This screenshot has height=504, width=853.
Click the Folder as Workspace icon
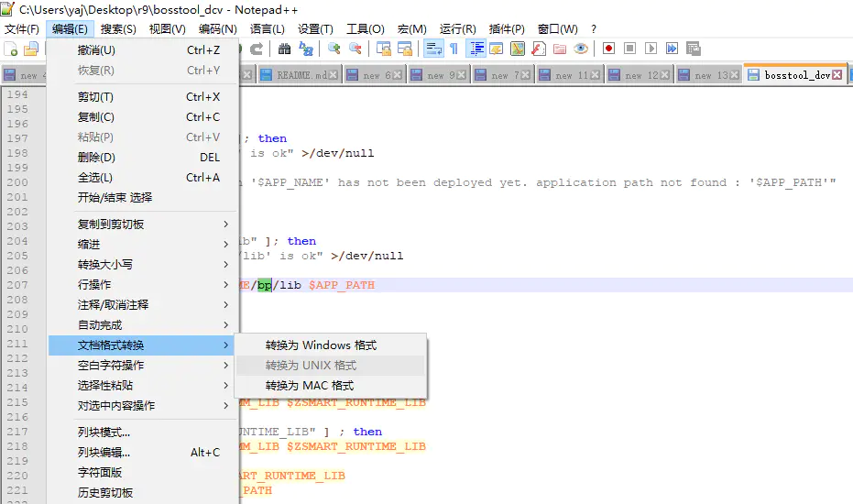tap(560, 49)
